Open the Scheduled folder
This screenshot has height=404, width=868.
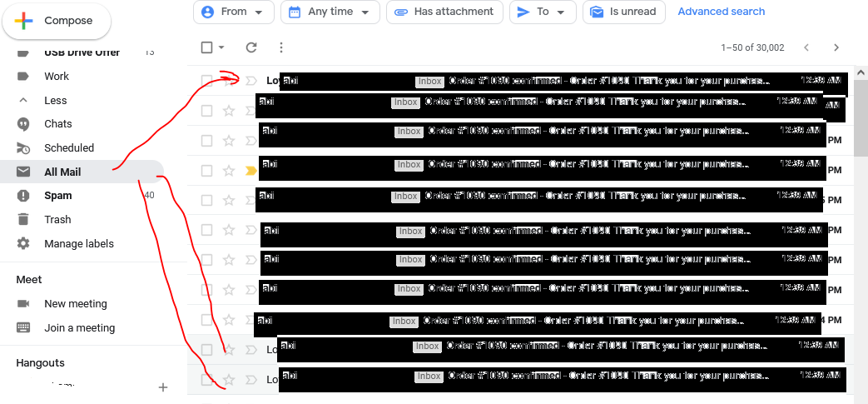[69, 148]
